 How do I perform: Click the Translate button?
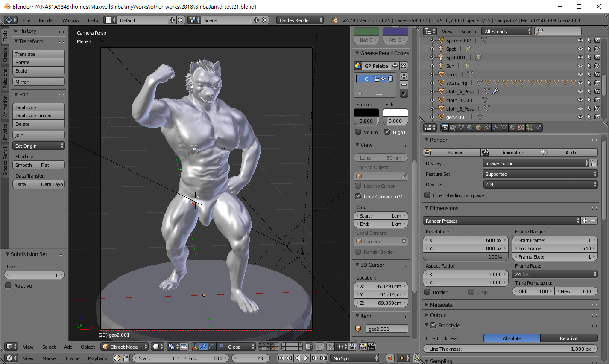[38, 54]
